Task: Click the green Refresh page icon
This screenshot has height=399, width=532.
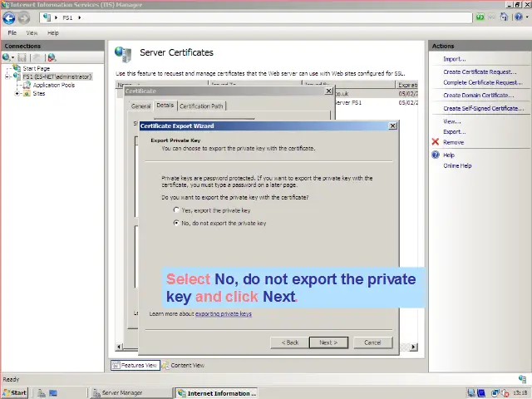Action: coord(480,17)
